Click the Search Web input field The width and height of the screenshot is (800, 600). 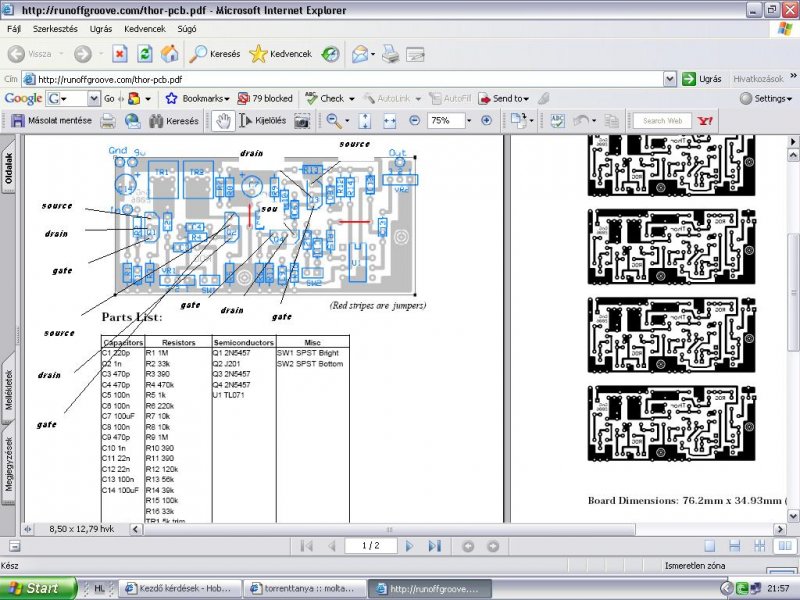pos(662,121)
